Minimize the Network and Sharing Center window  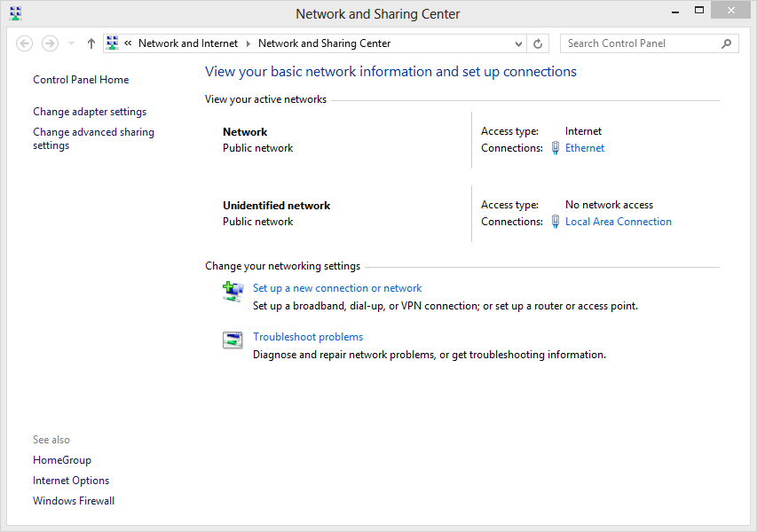coord(675,12)
